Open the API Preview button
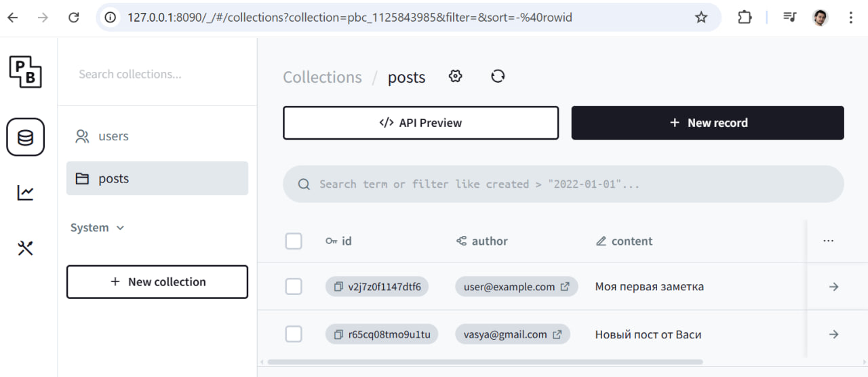This screenshot has height=377, width=868. click(421, 123)
